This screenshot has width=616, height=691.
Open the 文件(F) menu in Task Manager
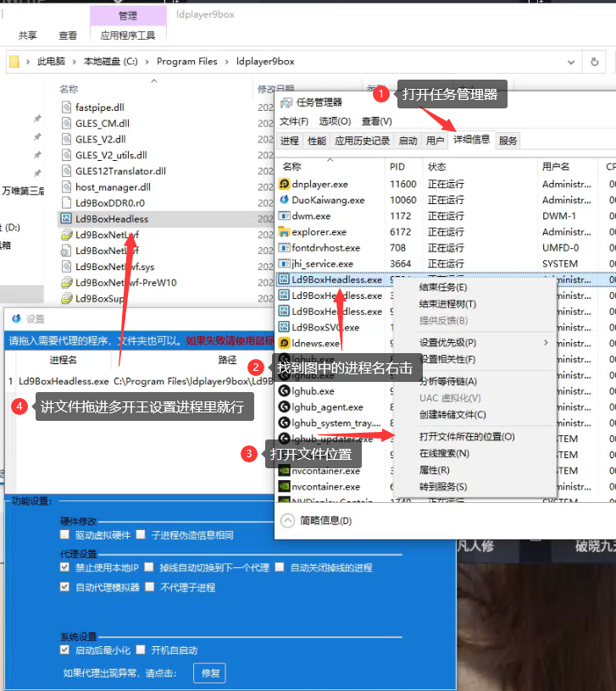pos(294,121)
